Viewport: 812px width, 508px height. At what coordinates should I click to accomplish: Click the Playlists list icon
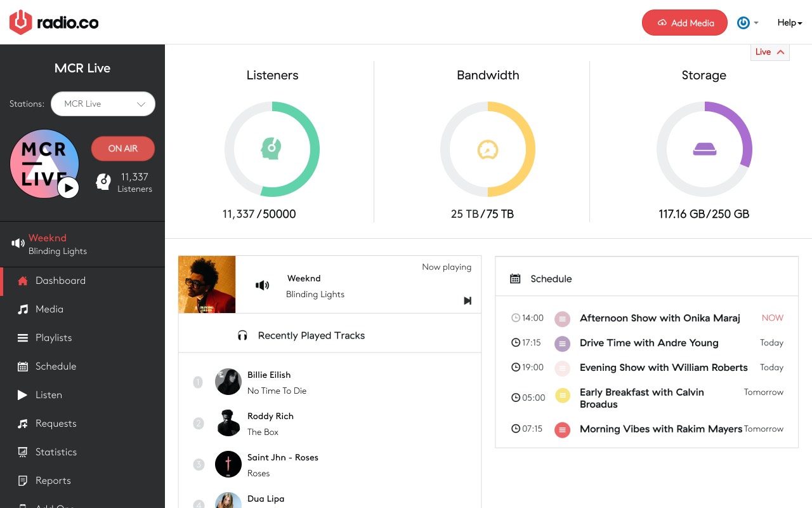click(x=23, y=338)
